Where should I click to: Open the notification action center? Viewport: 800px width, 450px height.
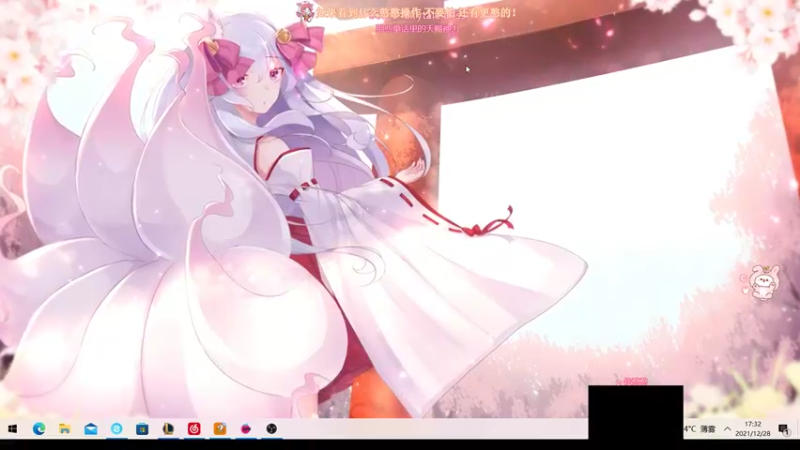(x=784, y=429)
